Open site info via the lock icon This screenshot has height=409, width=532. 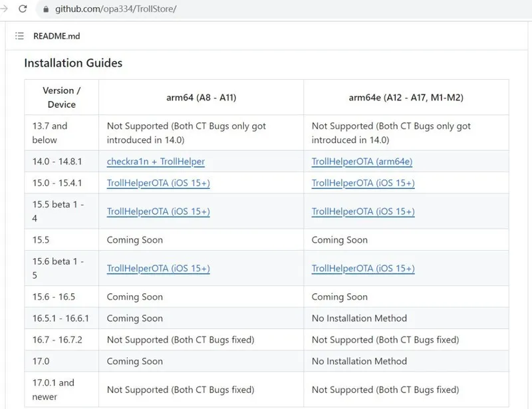(46, 10)
